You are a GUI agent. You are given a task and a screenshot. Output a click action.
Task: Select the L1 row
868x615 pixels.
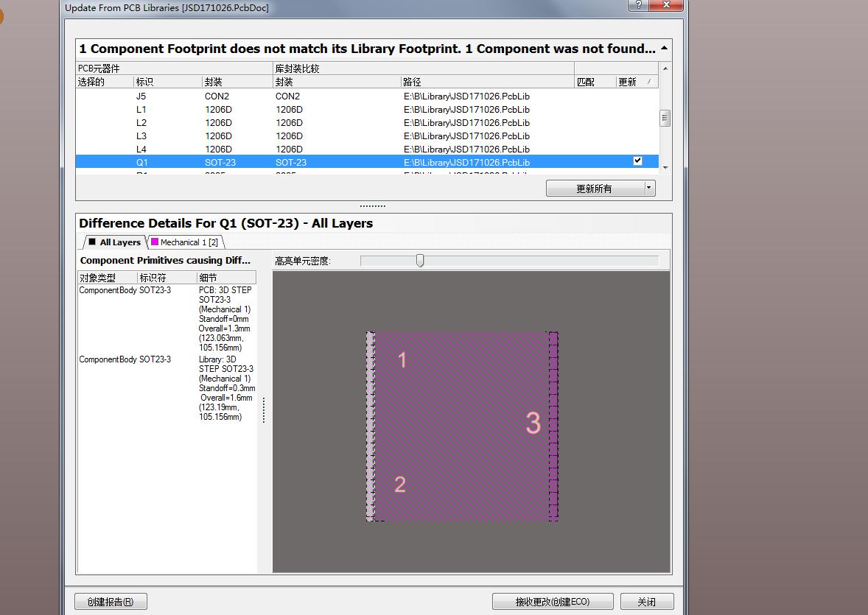point(367,110)
